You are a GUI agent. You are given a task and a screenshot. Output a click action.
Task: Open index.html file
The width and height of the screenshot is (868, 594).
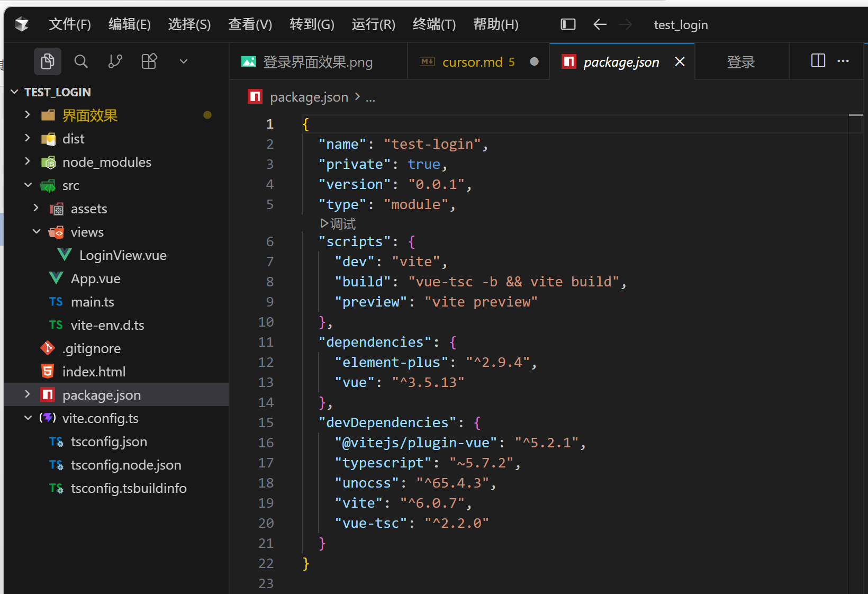point(94,372)
